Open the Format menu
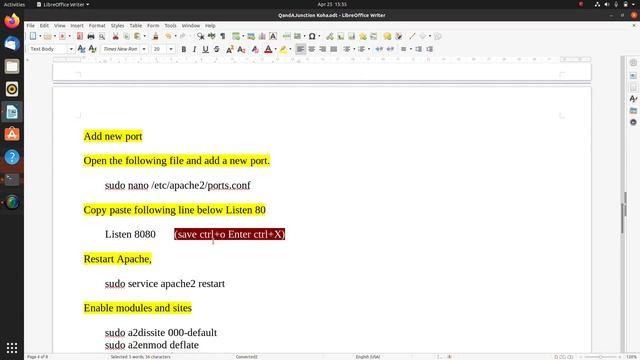Viewport: 640px width, 360px height. (x=97, y=25)
